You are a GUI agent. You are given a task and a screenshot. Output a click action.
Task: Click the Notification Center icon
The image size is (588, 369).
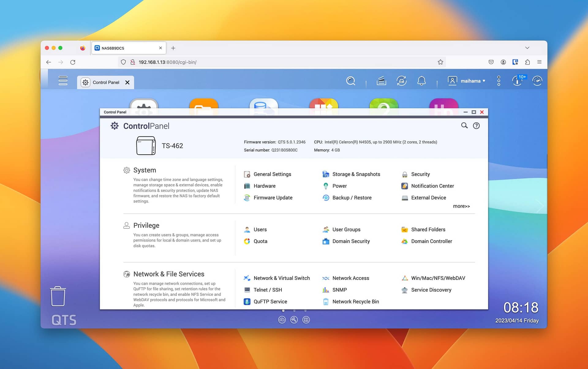405,186
